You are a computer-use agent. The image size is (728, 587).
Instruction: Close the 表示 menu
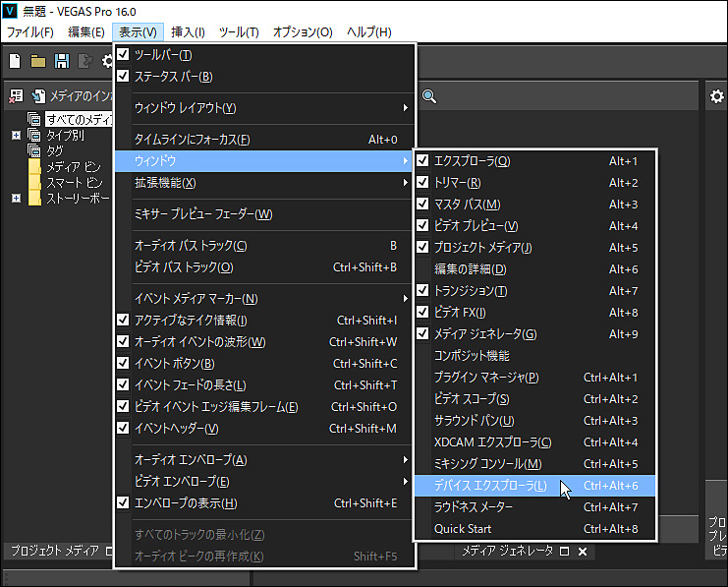coord(138,32)
